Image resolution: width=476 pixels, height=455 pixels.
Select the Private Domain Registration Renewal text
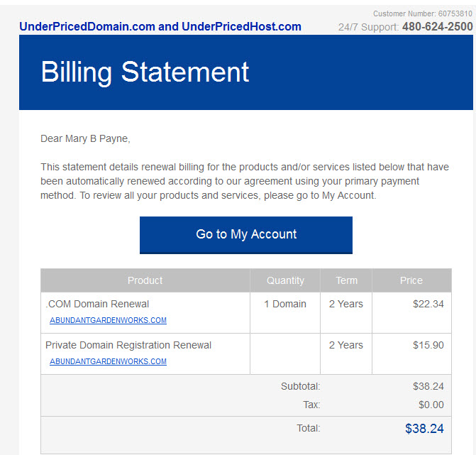pos(128,346)
